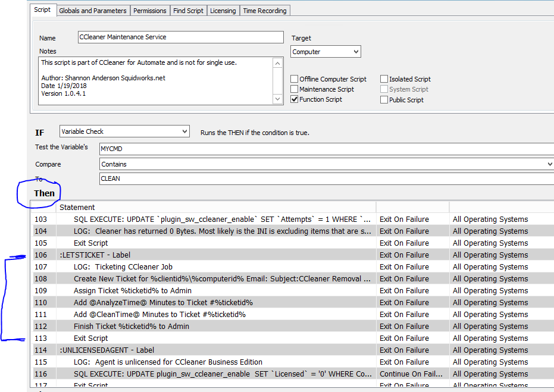Screen dimensions: 554x392
Task: Switch to the Script tab
Action: 42,10
